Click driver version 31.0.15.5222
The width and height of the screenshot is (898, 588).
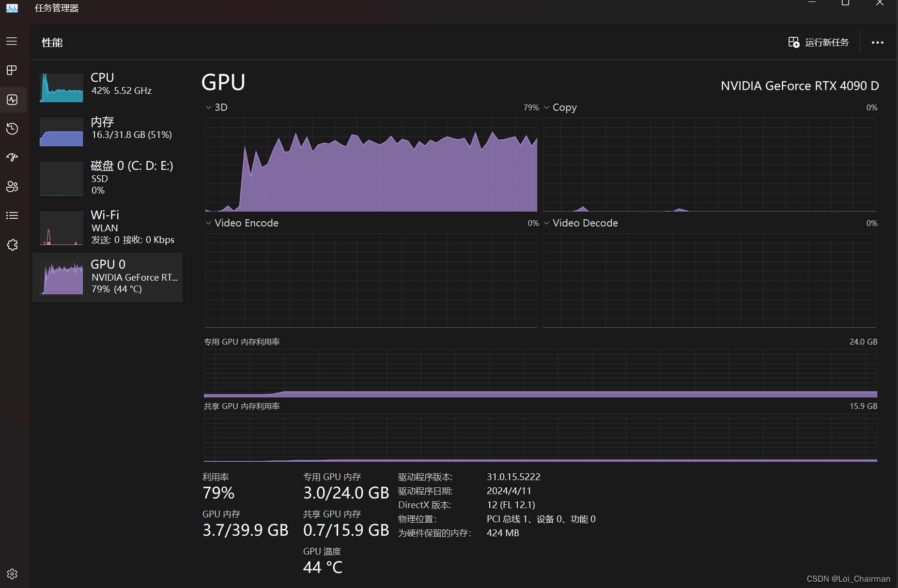coord(513,477)
